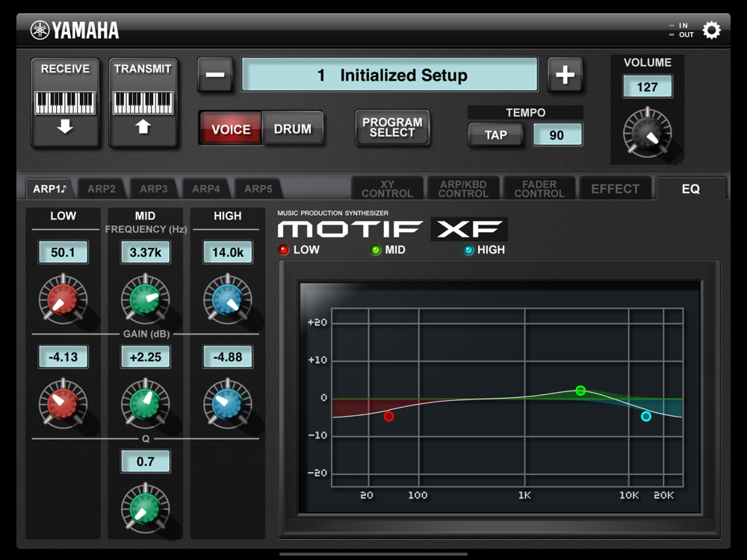Select the volume value 127 field
The height and width of the screenshot is (560, 747).
(648, 87)
